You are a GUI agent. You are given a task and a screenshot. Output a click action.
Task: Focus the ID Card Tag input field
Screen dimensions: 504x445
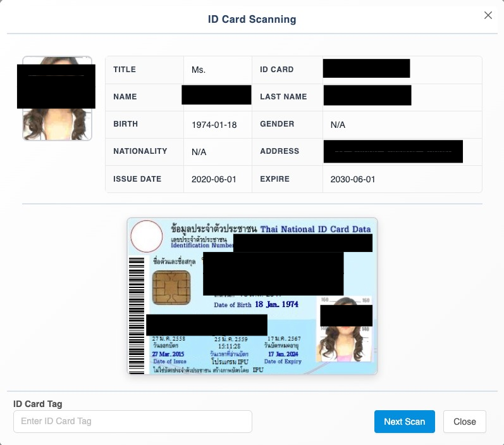tap(133, 422)
